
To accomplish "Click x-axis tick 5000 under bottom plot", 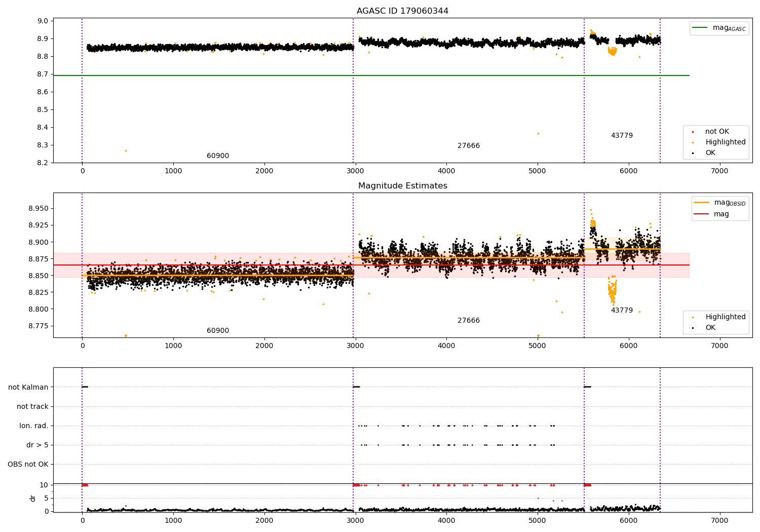I will pos(538,521).
